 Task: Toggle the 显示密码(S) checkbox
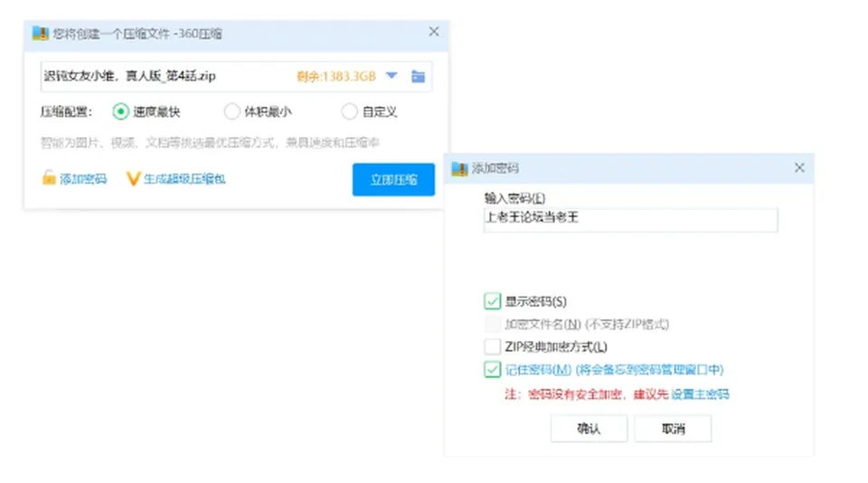pos(492,301)
